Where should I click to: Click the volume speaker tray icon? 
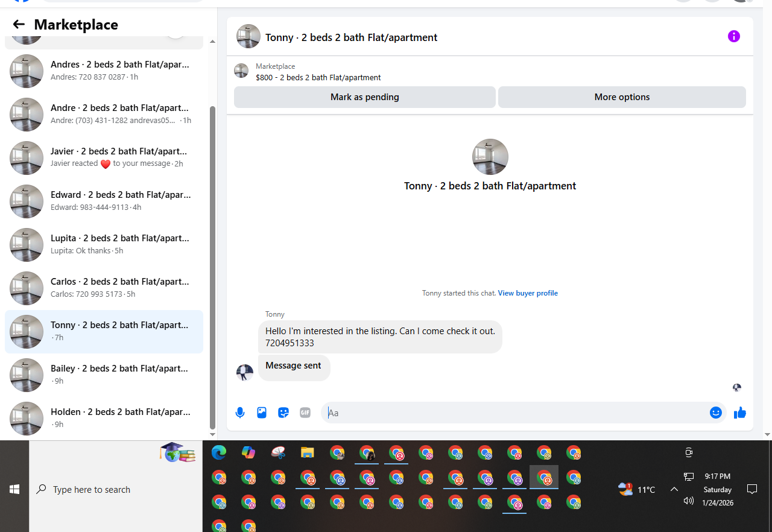tap(689, 501)
